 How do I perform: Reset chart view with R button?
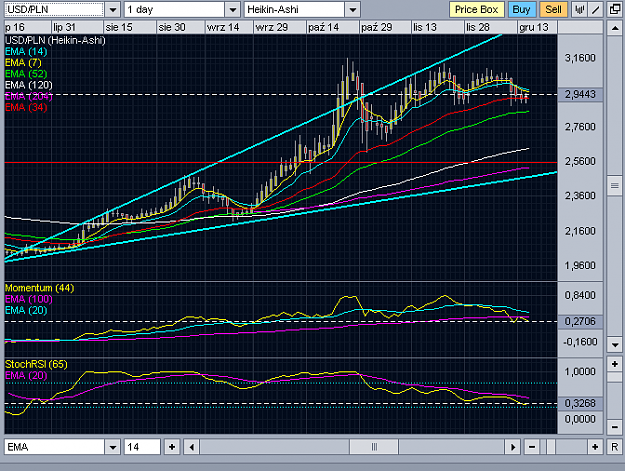[x=615, y=447]
